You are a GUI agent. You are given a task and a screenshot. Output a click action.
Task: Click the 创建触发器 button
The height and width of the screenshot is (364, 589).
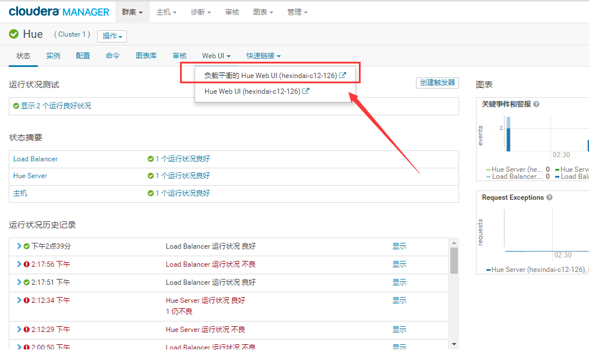point(437,83)
